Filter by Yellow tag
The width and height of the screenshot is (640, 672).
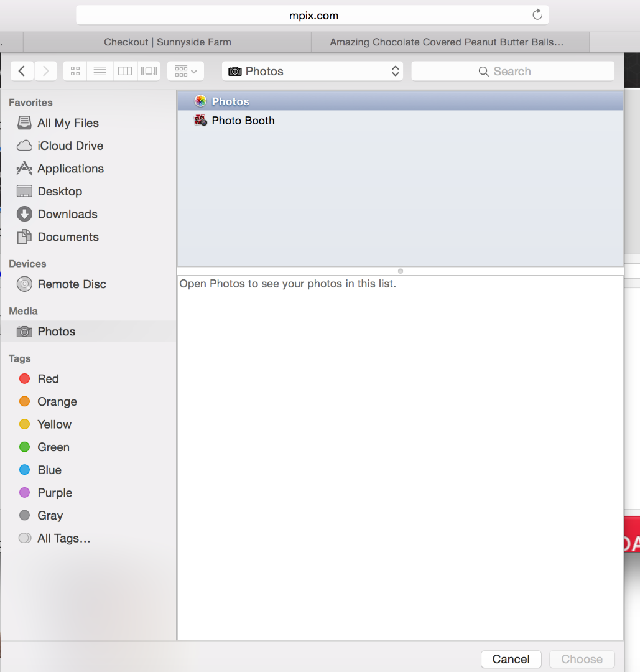pos(88,424)
